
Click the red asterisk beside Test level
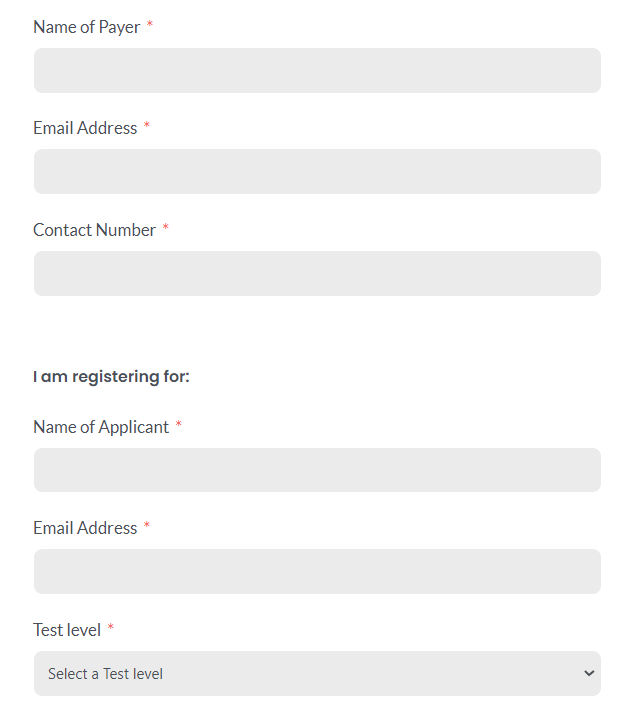point(111,628)
